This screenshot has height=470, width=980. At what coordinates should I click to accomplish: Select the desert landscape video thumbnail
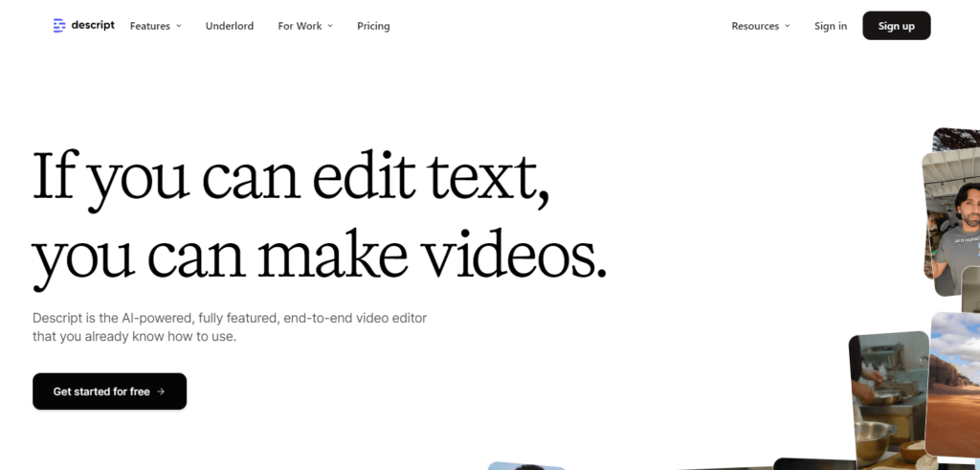tap(954, 383)
